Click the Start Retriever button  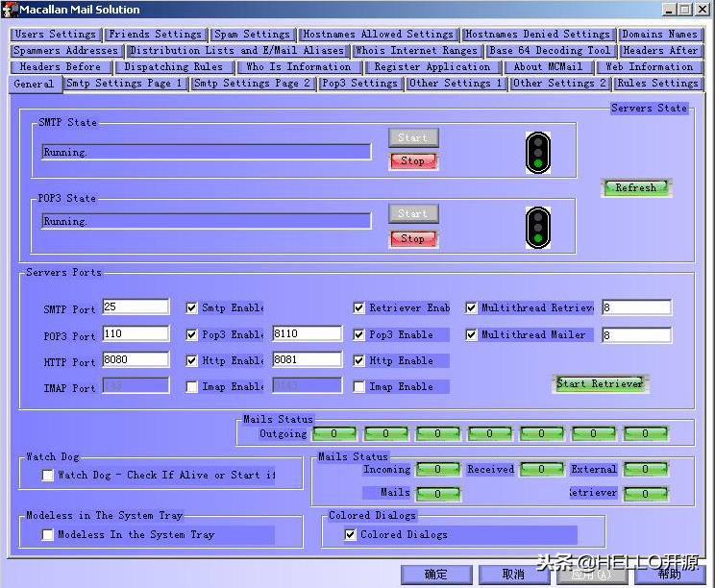[600, 383]
